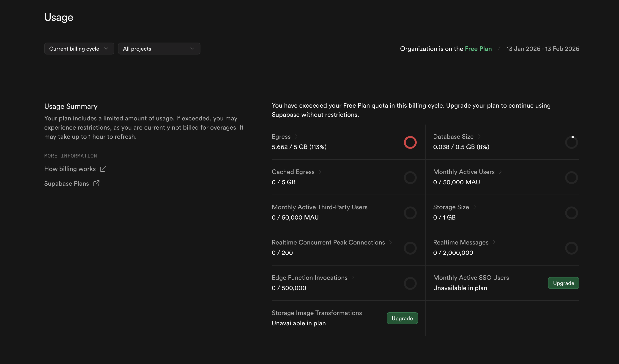Click the Realtime Messages progress circle
Screen dimensions: 619x364
coord(572,248)
